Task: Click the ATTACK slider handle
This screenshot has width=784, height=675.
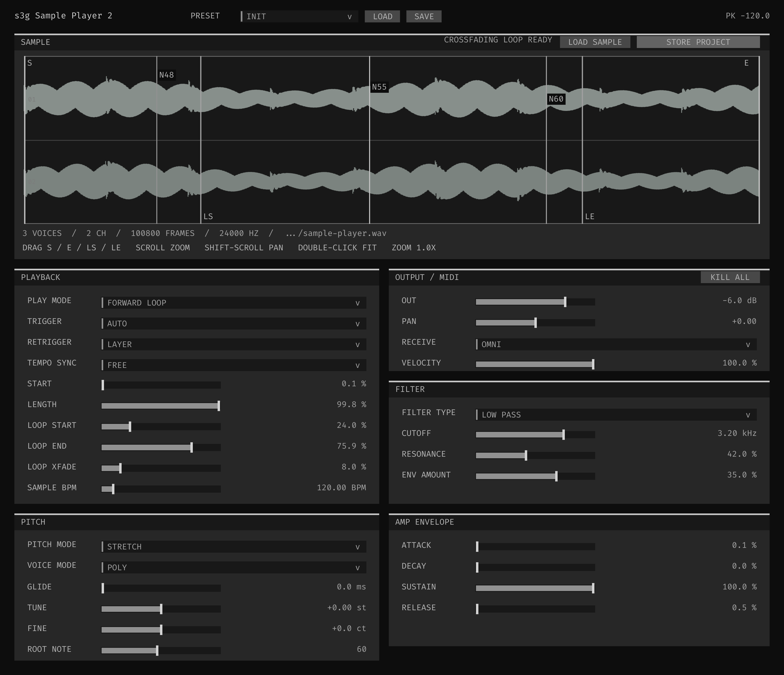Action: pos(477,547)
